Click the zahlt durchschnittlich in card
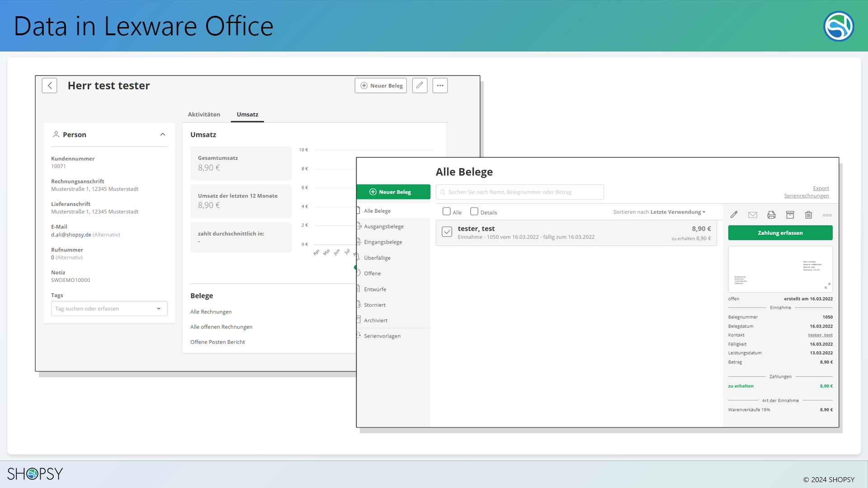This screenshot has width=868, height=488. [x=241, y=237]
